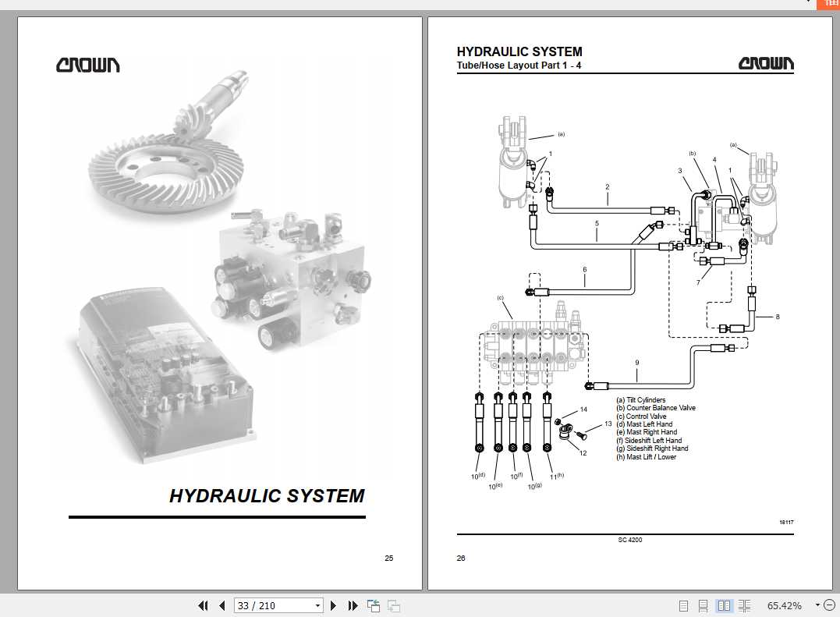Switch to continuous facing page view
Screen dimensions: 840x617
pos(744,606)
